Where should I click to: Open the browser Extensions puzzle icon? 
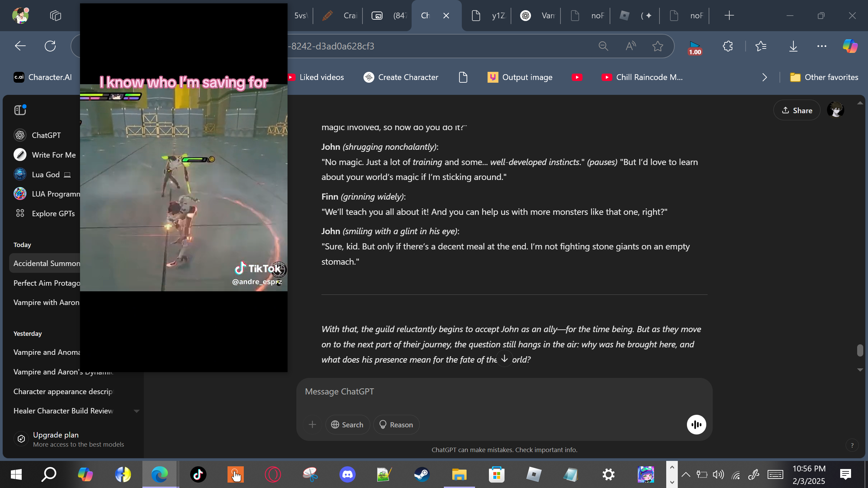[728, 46]
